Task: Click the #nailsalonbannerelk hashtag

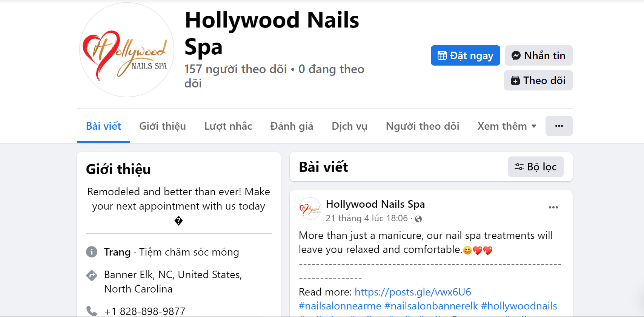Action: pyautogui.click(x=431, y=306)
